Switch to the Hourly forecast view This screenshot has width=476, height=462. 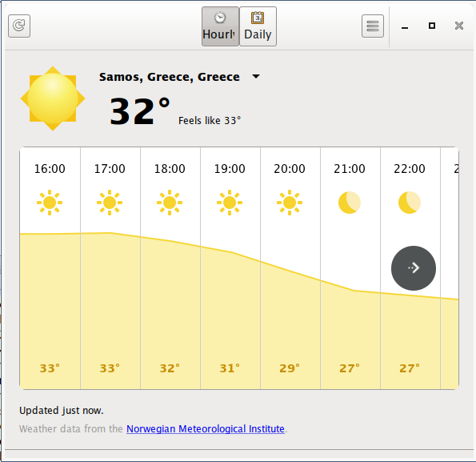(x=220, y=26)
